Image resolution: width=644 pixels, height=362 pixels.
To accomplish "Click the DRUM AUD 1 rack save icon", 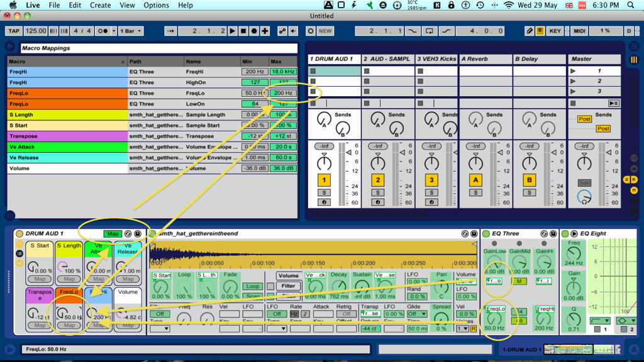I will (138, 234).
